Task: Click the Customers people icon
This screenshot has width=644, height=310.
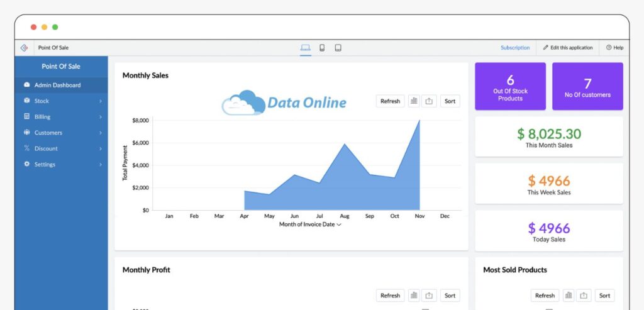Action: (x=26, y=132)
